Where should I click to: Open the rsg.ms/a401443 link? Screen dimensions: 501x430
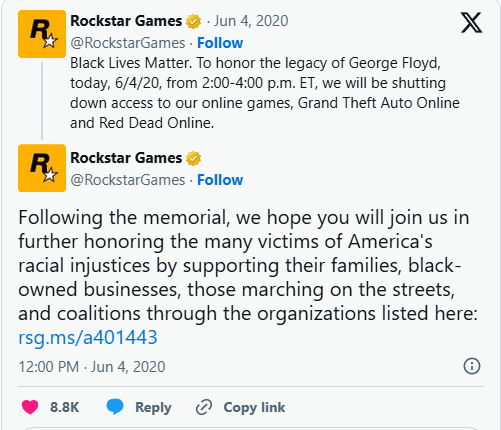tap(88, 337)
